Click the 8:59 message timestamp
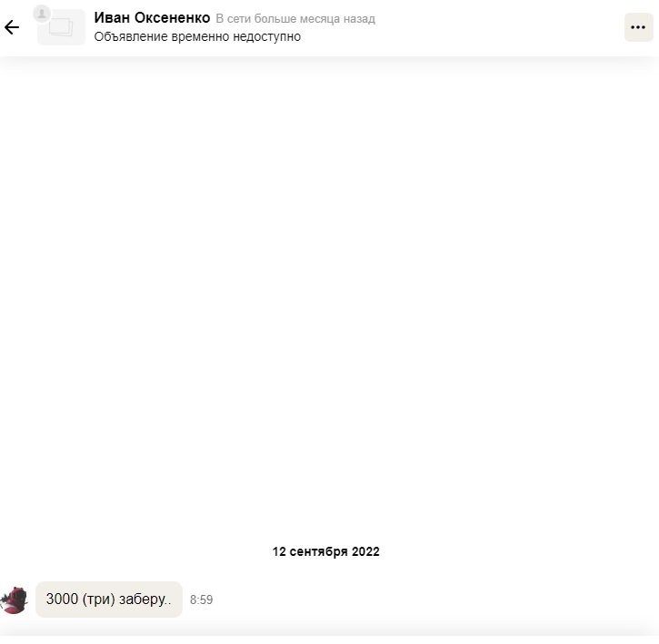 click(x=201, y=599)
